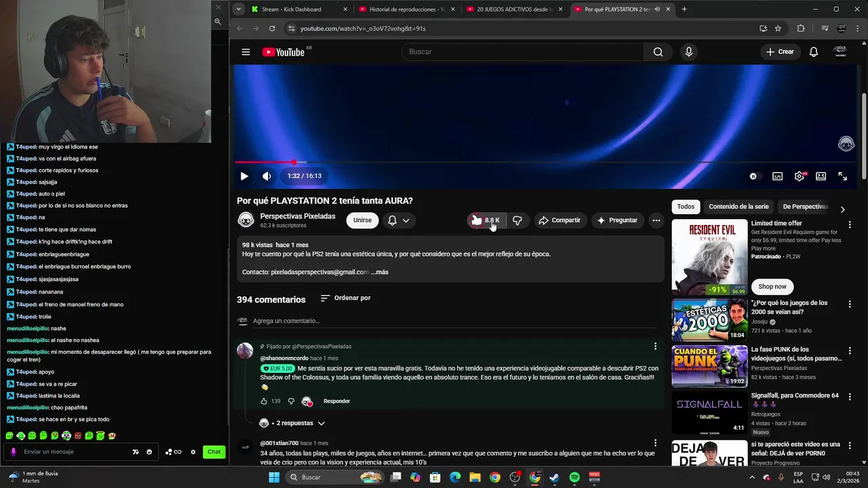Open the Preguntar AI button
This screenshot has height=488, width=868.
(x=617, y=220)
